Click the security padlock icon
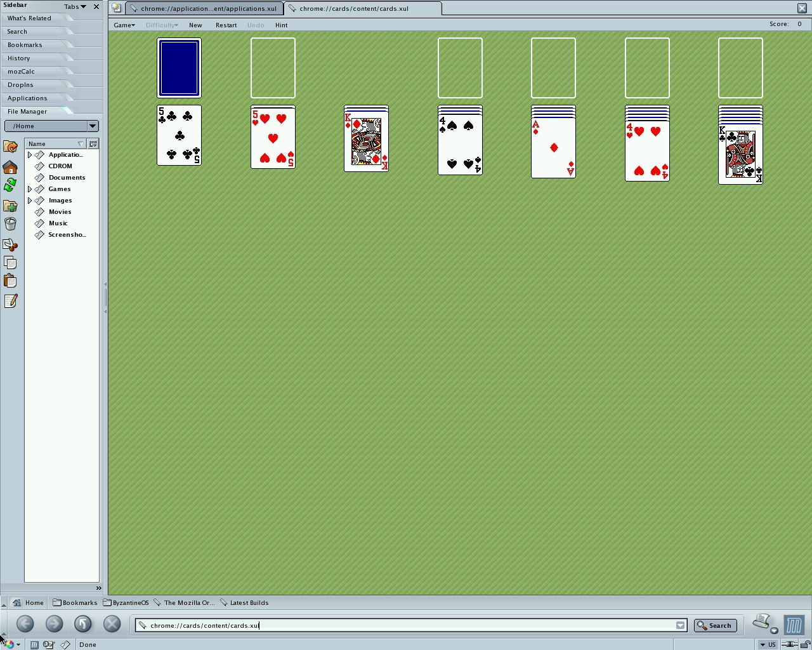Viewport: 812px width, 650px height. (804, 644)
